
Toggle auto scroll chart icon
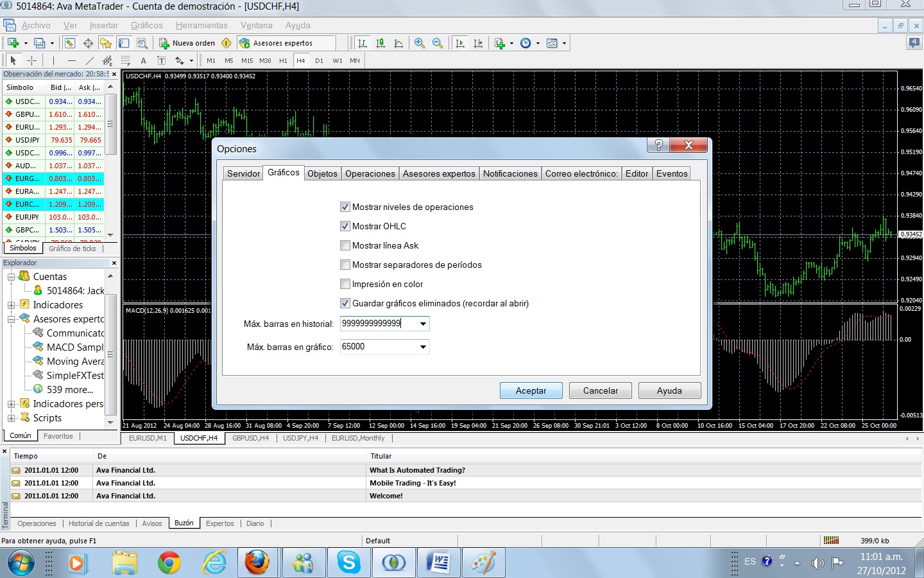(460, 43)
